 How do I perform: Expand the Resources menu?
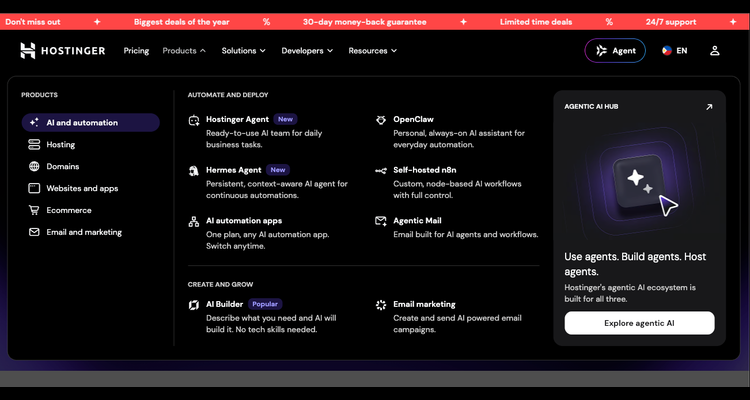373,51
